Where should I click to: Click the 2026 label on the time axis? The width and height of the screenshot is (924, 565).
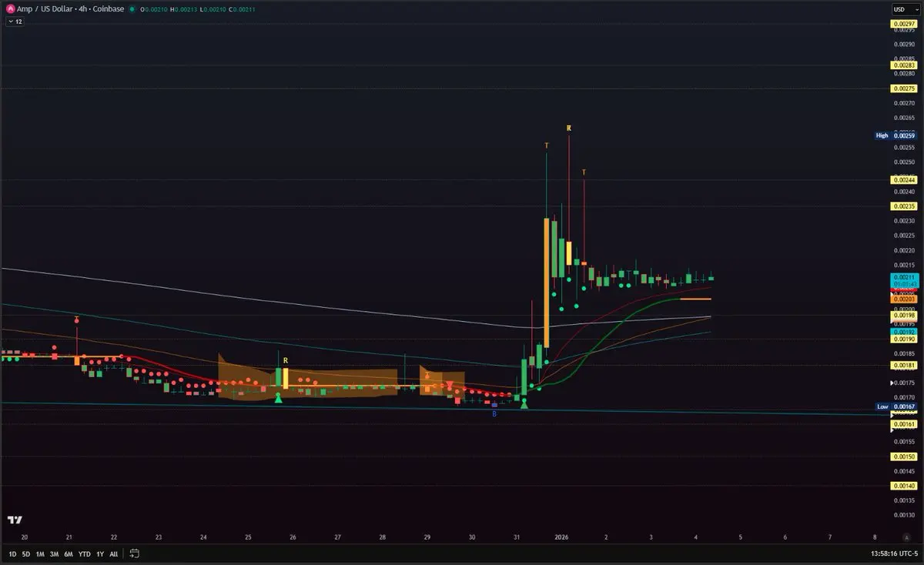(x=561, y=537)
